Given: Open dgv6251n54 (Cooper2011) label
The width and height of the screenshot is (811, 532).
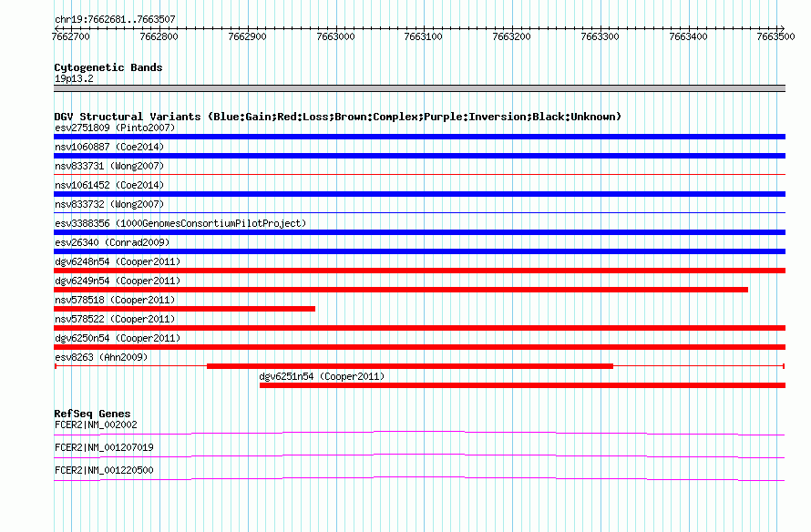Looking at the screenshot, I should point(322,376).
